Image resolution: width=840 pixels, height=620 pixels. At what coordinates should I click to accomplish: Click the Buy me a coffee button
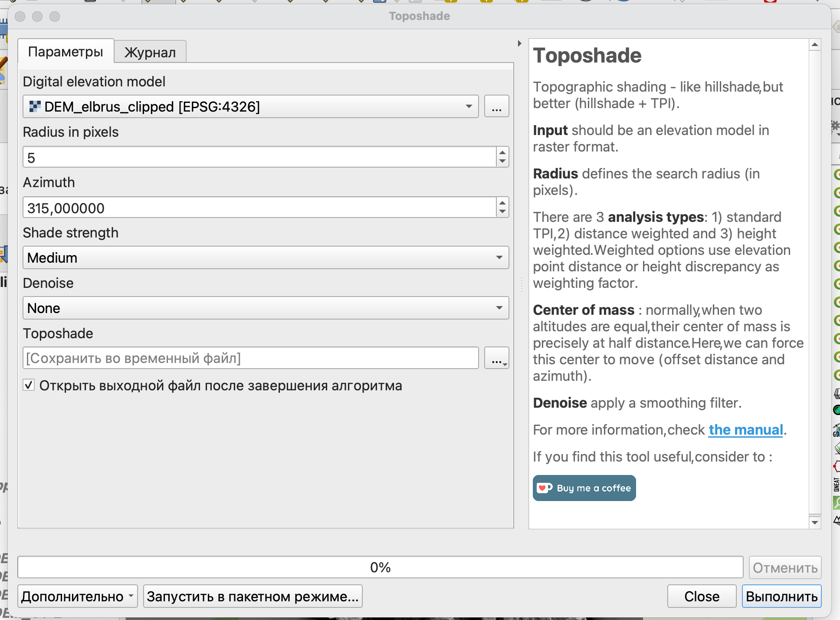[584, 488]
